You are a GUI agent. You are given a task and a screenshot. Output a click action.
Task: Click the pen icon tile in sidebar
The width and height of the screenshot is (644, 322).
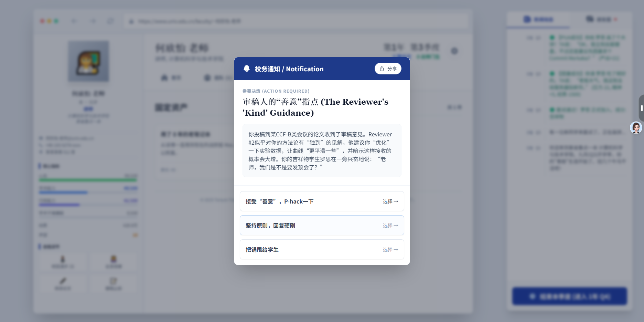[63, 283]
